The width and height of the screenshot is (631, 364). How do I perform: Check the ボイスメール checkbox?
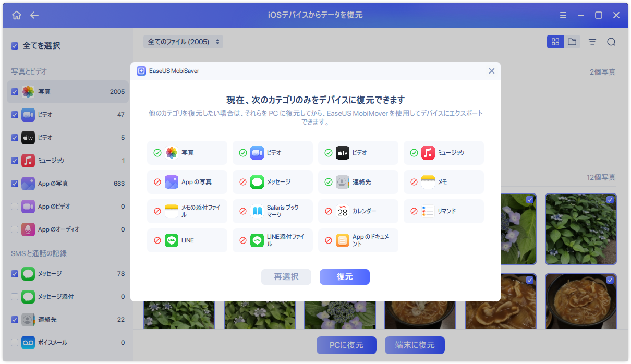(x=15, y=343)
